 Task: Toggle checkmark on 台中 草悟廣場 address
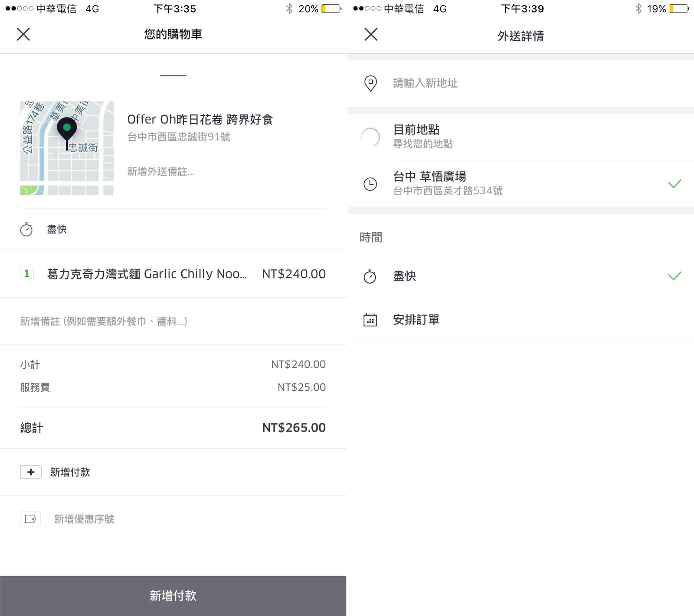click(x=674, y=184)
